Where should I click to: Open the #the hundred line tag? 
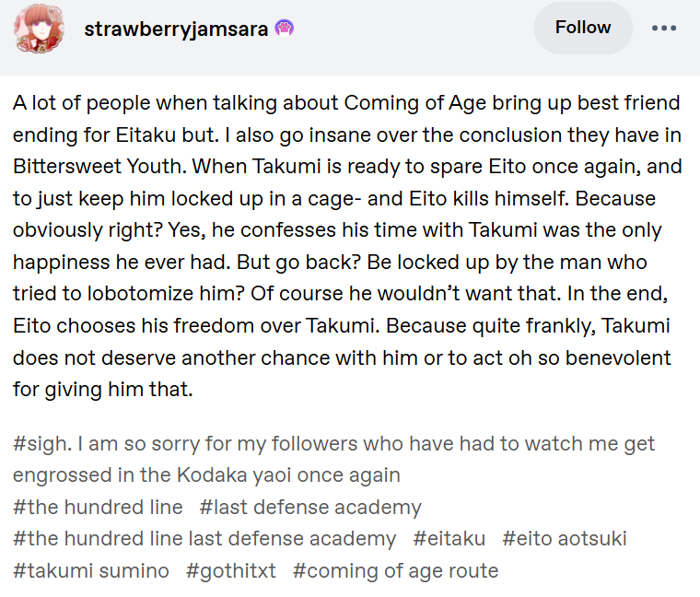coord(98,508)
